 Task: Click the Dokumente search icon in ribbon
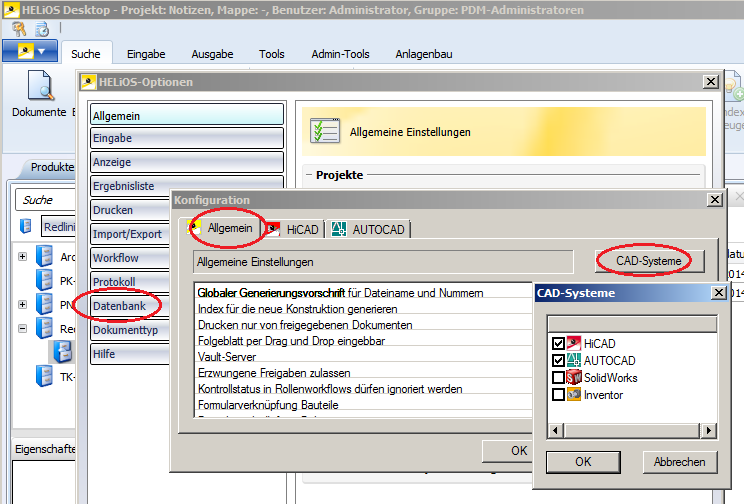pyautogui.click(x=41, y=85)
